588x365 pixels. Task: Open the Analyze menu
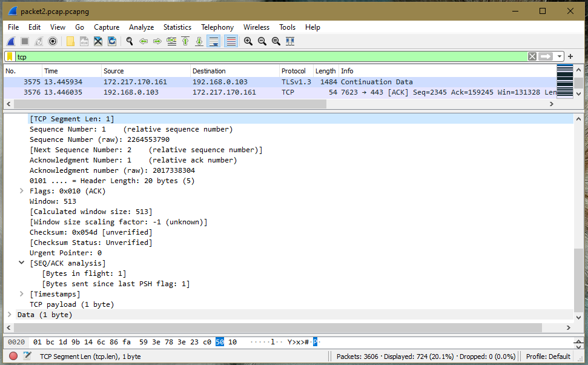click(141, 27)
